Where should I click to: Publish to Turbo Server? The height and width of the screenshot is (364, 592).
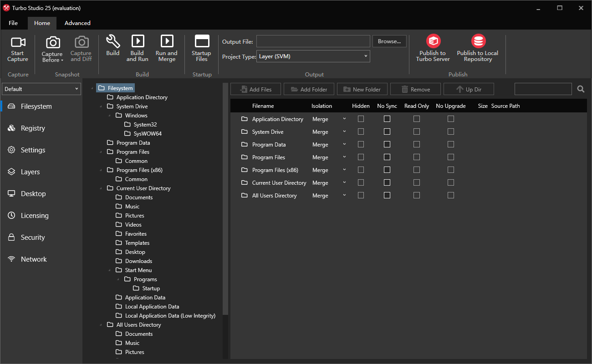point(433,48)
